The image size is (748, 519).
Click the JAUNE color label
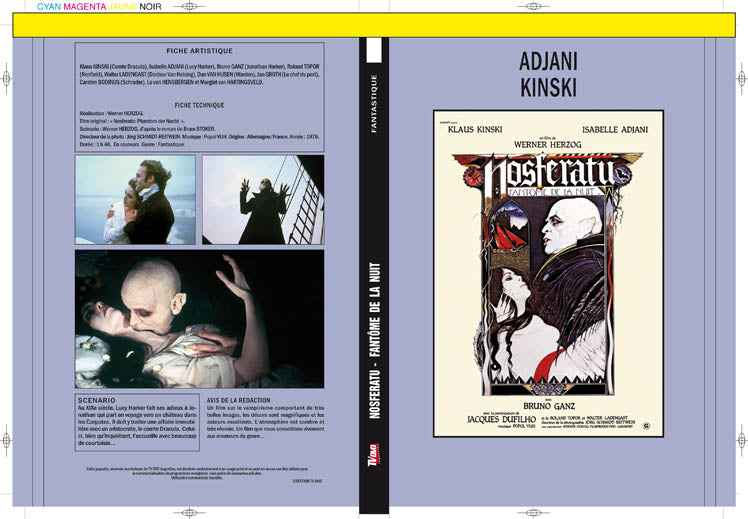pyautogui.click(x=122, y=7)
